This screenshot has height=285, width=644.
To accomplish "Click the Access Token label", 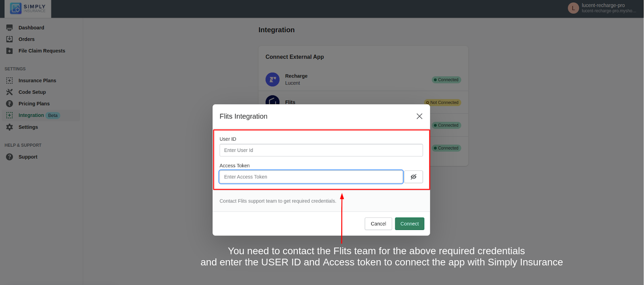I will pos(235,166).
